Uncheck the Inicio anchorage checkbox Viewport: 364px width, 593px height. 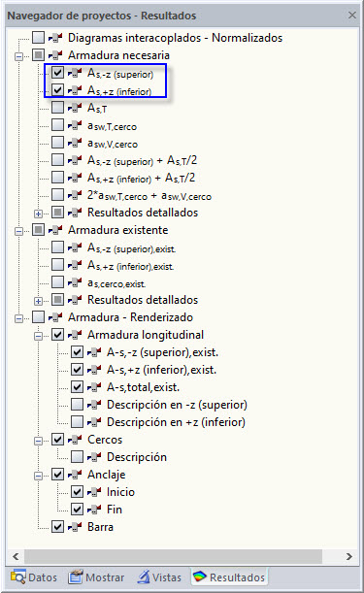[x=78, y=492]
